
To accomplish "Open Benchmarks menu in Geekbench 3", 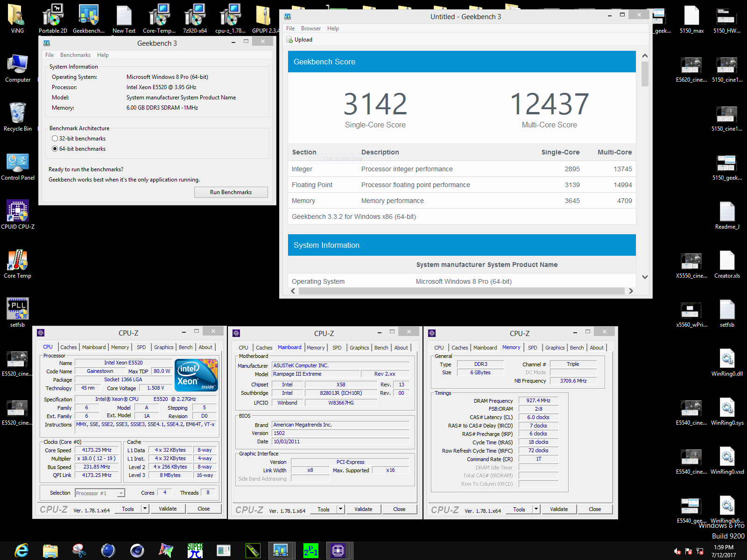I will coord(75,55).
